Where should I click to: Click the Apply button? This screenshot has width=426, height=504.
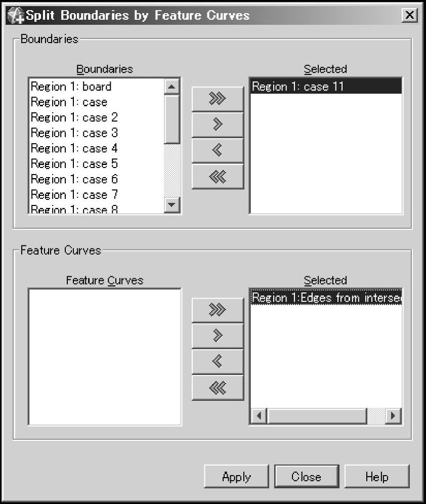pos(236,476)
